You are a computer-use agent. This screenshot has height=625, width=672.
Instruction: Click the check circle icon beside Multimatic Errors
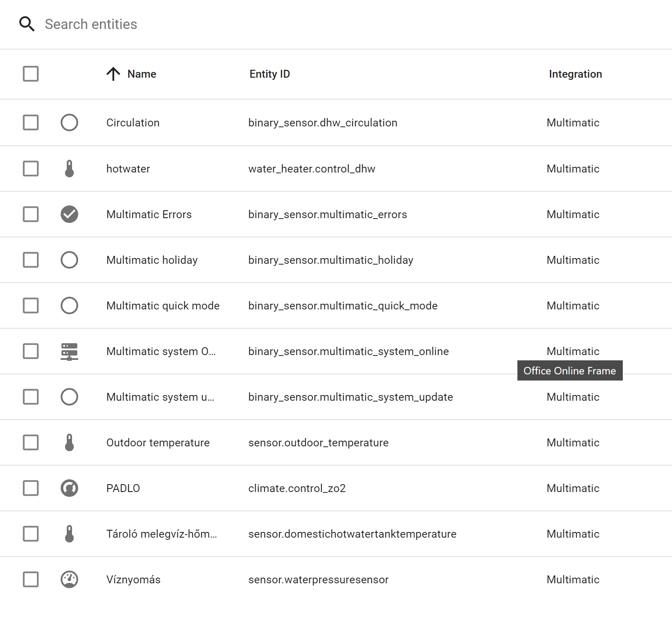(69, 214)
